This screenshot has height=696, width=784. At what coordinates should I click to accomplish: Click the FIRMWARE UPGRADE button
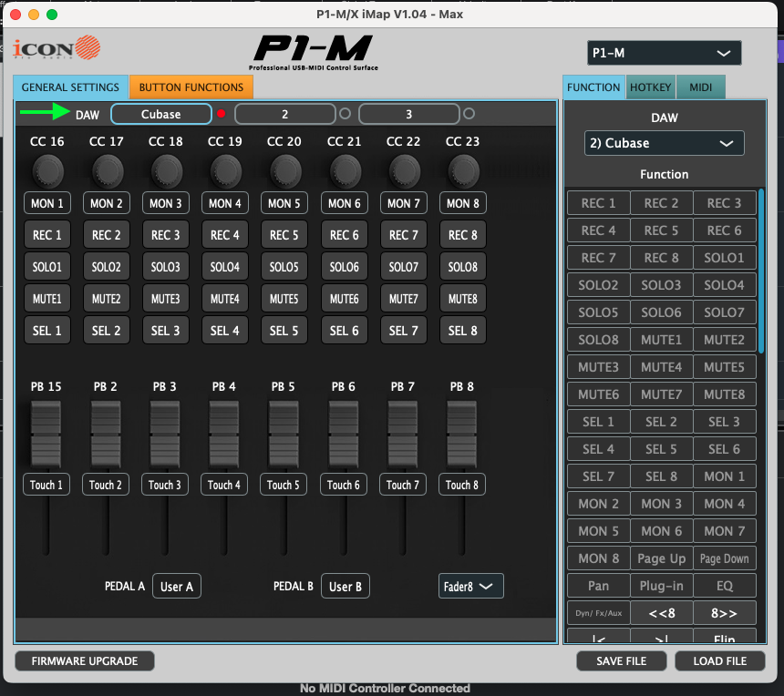click(x=85, y=661)
